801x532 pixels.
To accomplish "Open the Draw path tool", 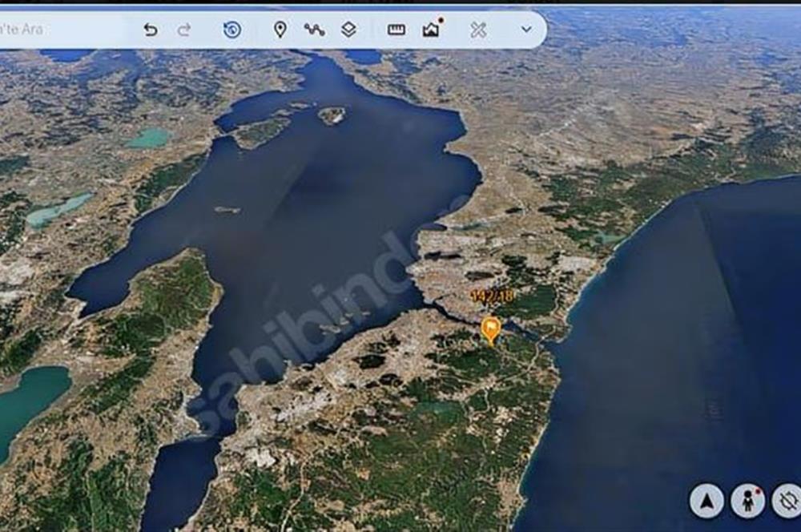I will tap(317, 30).
